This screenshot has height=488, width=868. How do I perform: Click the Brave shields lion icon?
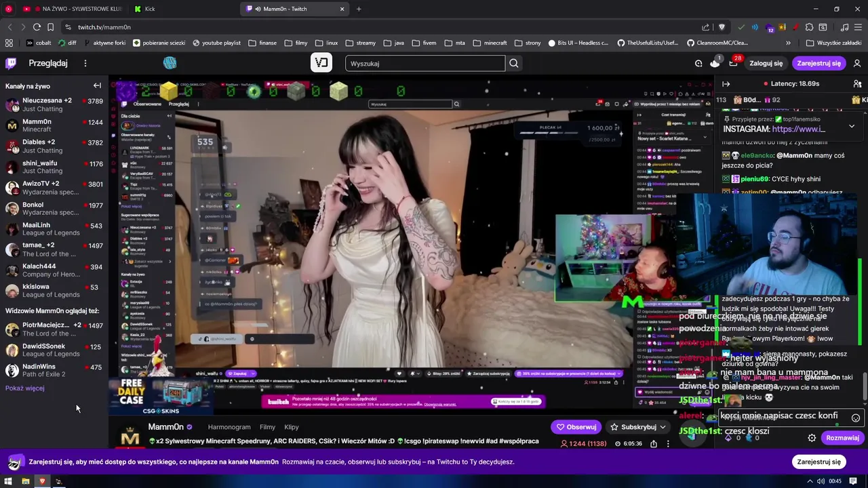tap(722, 27)
